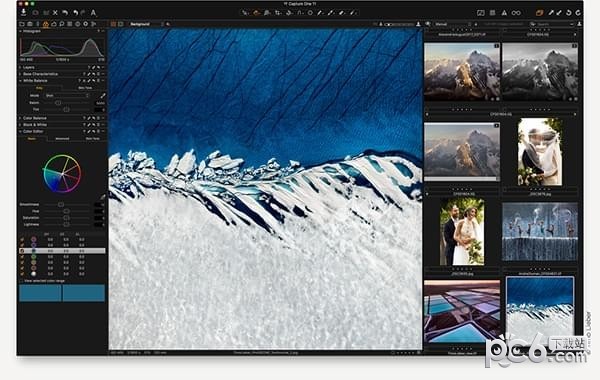The height and width of the screenshot is (380, 600).
Task: Click the browser search field
Action: [551, 24]
